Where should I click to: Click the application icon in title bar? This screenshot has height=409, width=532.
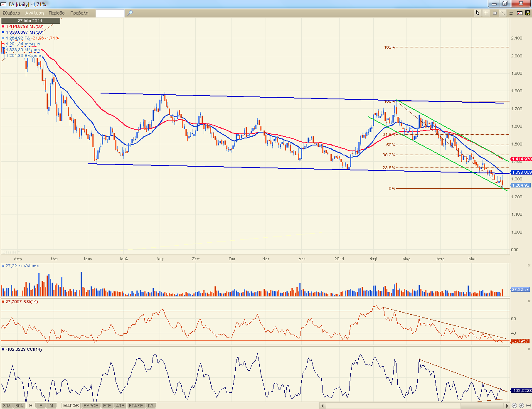click(4, 4)
